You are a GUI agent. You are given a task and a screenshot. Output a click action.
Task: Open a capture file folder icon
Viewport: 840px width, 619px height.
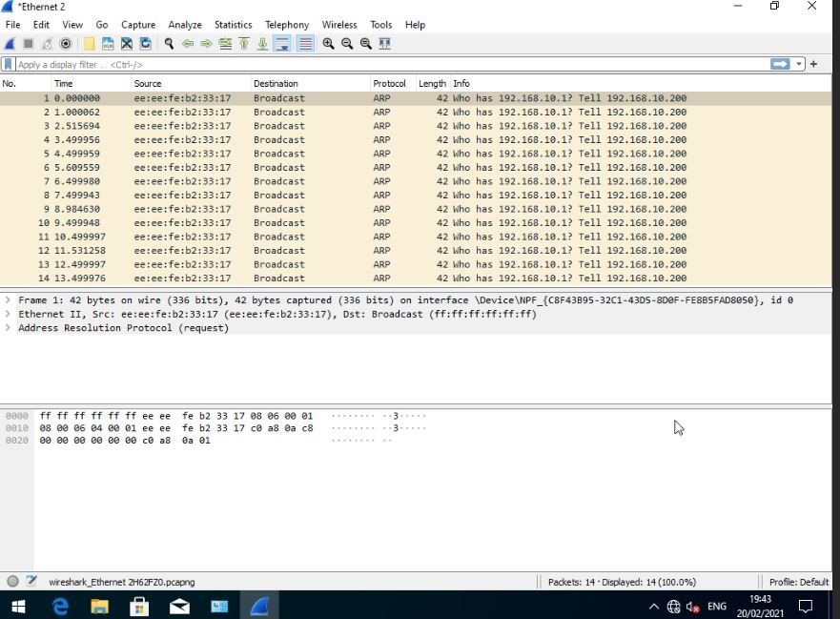90,44
